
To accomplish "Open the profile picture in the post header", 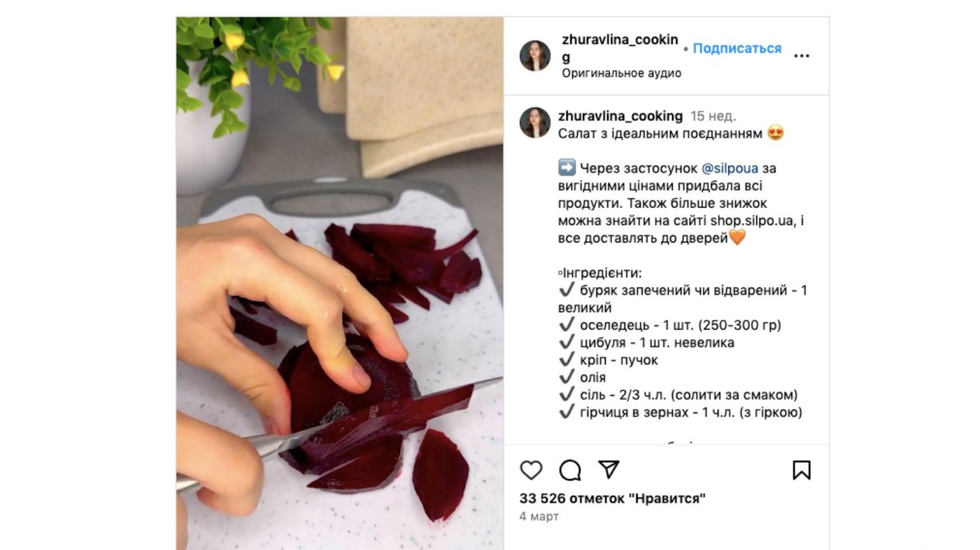I will coord(535,56).
